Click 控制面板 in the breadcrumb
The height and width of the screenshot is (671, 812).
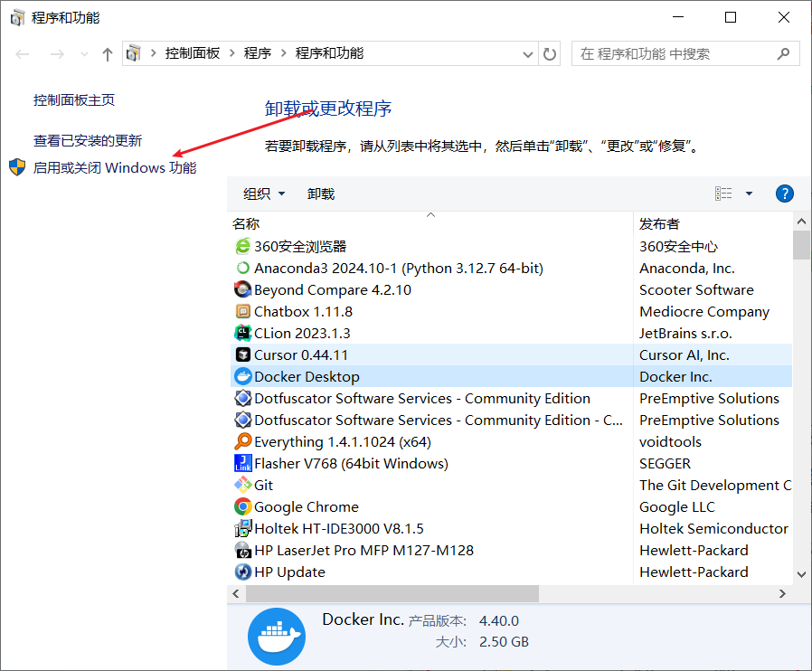(x=193, y=53)
